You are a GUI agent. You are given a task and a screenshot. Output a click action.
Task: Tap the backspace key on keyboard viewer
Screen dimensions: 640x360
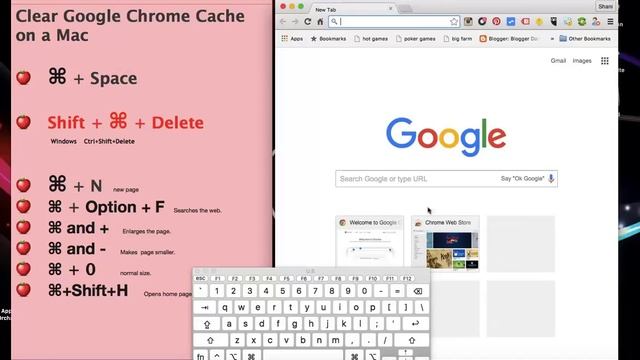(x=418, y=291)
